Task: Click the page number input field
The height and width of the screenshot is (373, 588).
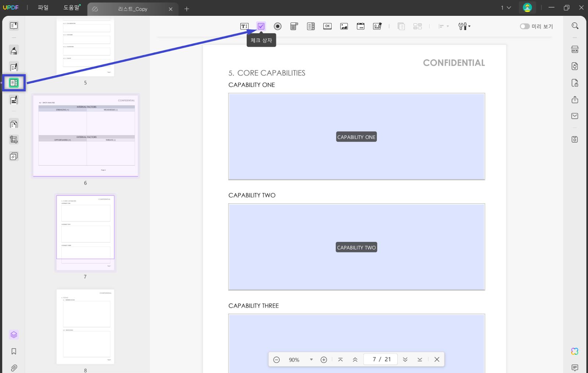Action: 380,359
